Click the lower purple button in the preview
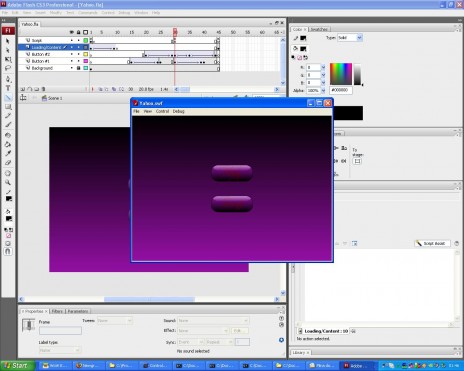 232,204
